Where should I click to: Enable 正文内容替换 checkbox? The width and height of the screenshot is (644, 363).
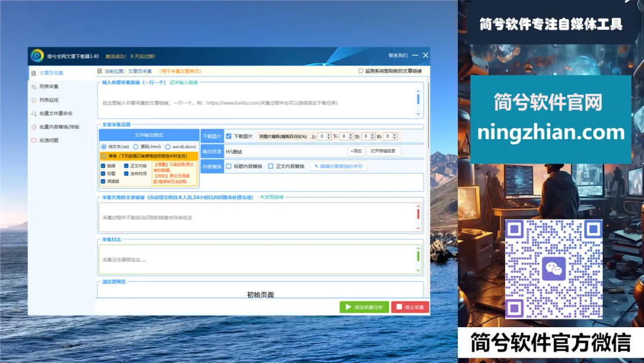coord(271,166)
